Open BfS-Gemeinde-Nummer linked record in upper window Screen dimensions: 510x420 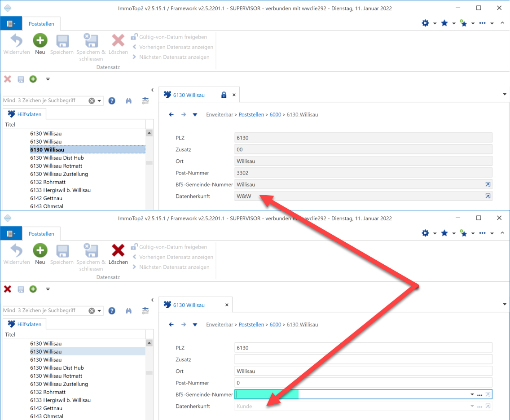(488, 184)
